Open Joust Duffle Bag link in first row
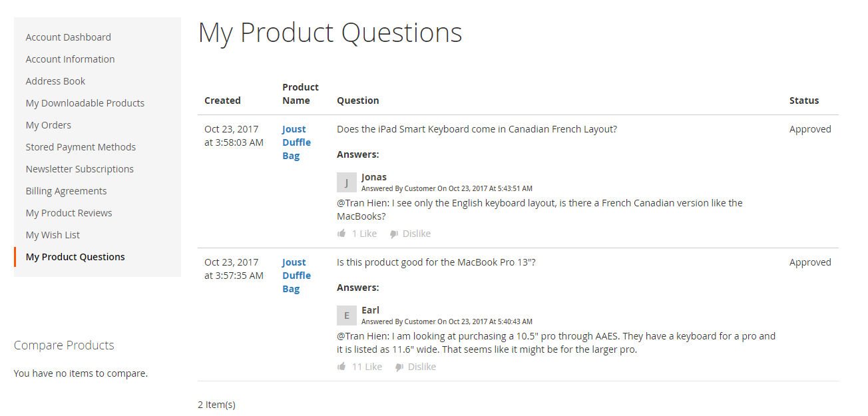Viewport: 868px width, 416px height. pos(296,142)
